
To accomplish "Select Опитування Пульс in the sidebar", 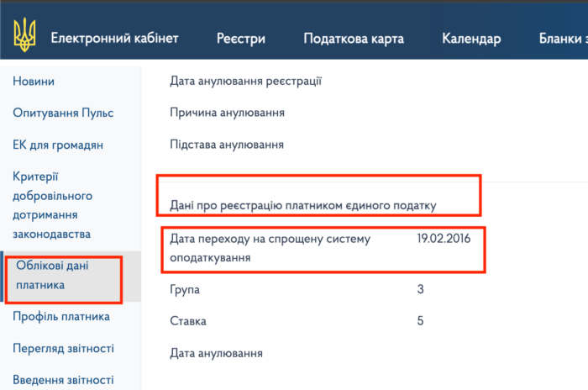I will pos(63,113).
